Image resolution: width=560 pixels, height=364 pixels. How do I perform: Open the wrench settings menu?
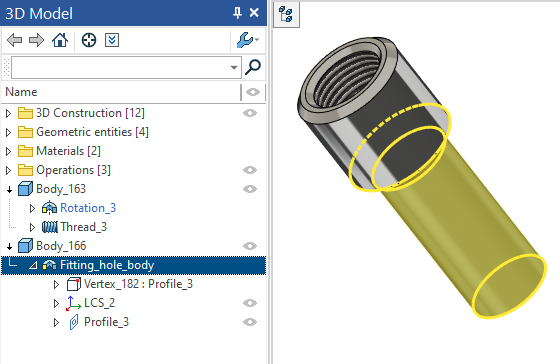(x=248, y=40)
